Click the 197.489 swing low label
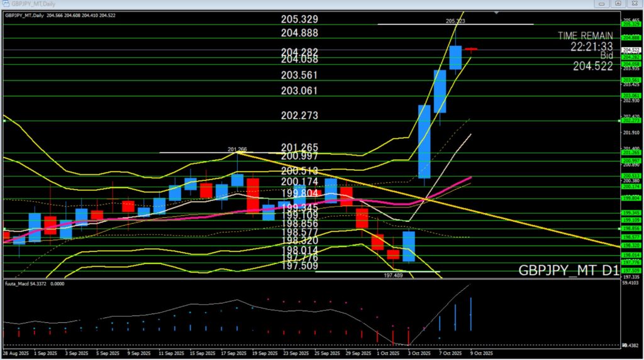The height and width of the screenshot is (360, 644). point(392,275)
